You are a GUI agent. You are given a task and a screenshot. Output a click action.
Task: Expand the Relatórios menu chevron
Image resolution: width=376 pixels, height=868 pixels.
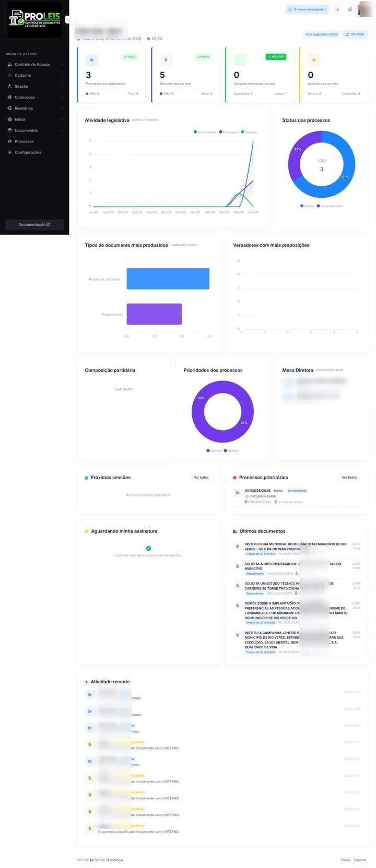pyautogui.click(x=62, y=109)
